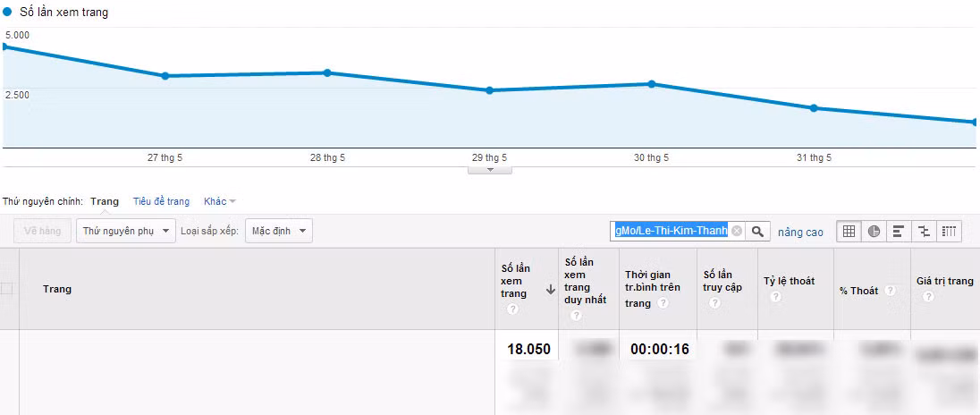Open the nâng cao advanced filter link
The image size is (980, 415).
point(800,232)
